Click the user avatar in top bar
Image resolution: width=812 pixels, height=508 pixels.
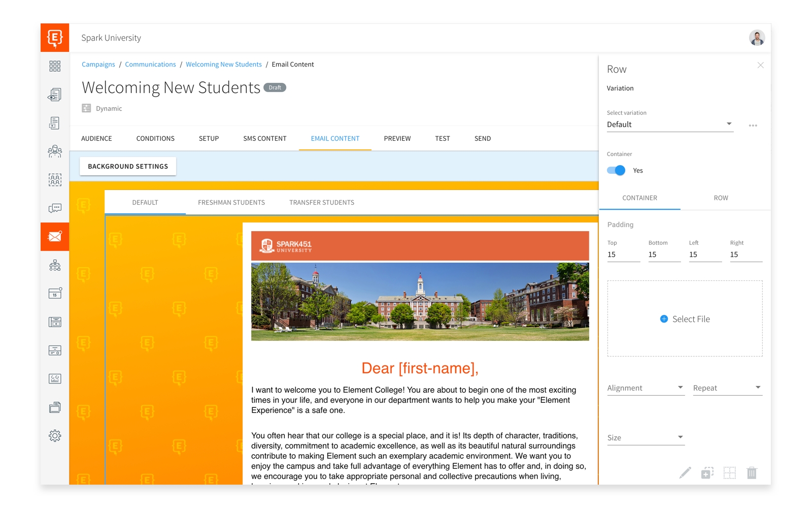tap(757, 38)
